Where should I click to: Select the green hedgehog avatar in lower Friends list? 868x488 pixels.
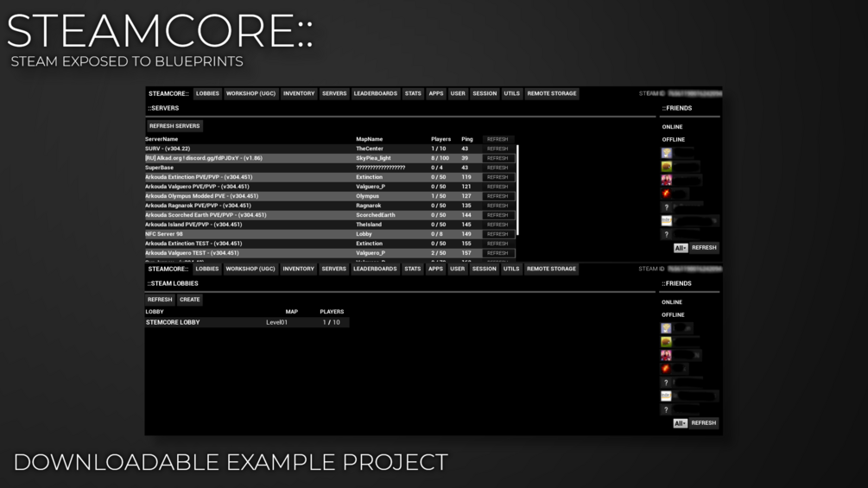click(666, 342)
